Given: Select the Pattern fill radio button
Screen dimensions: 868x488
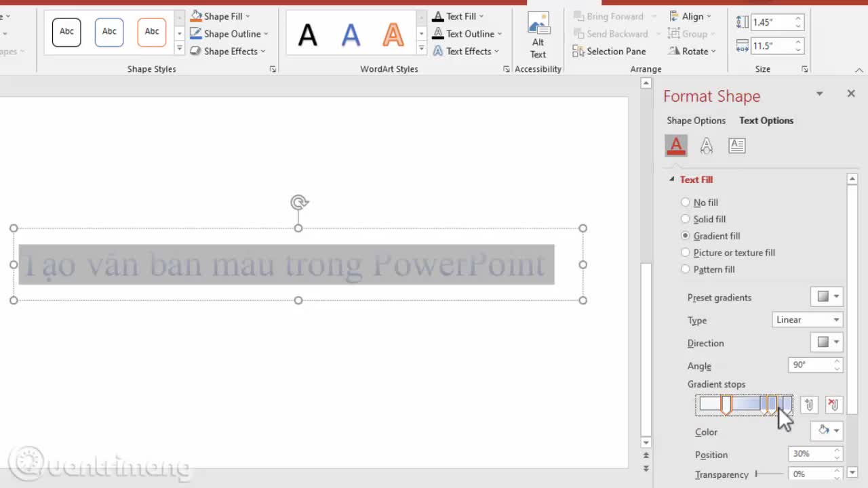Looking at the screenshot, I should 685,269.
